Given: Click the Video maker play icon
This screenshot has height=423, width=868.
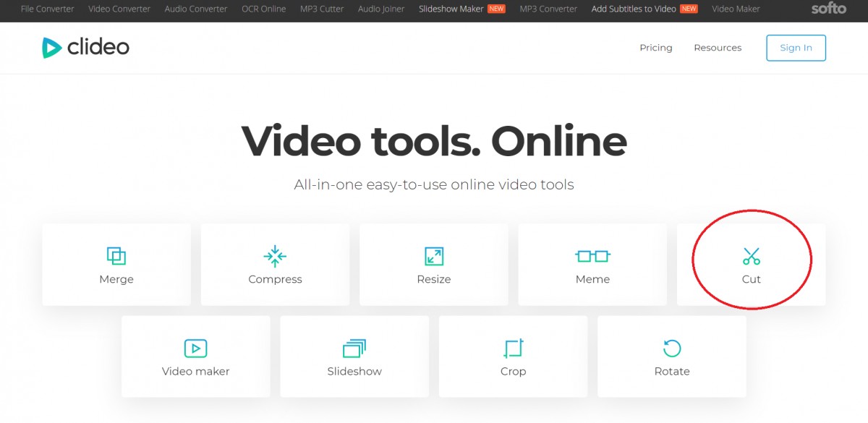Looking at the screenshot, I should click(195, 349).
